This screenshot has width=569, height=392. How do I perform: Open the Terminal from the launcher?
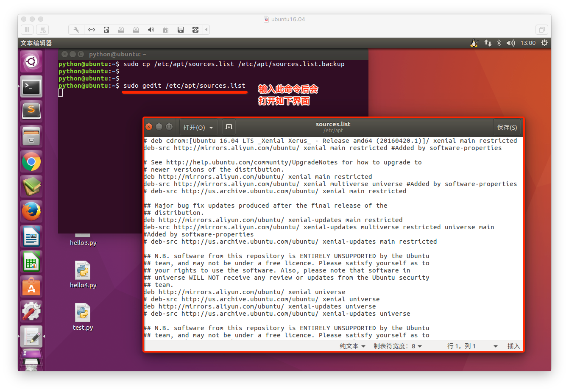(x=31, y=87)
